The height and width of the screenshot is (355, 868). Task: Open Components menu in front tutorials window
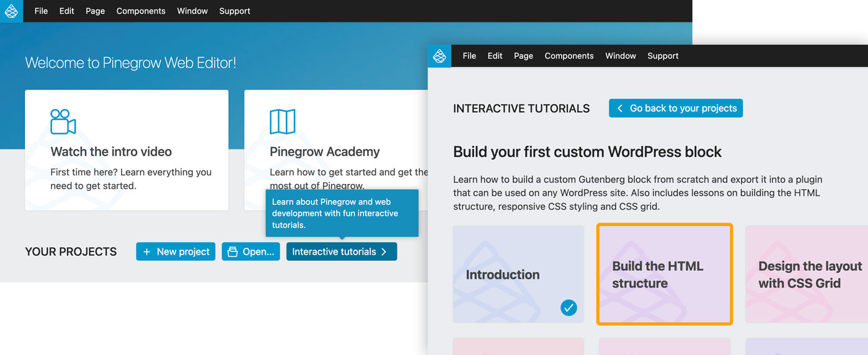tap(569, 56)
